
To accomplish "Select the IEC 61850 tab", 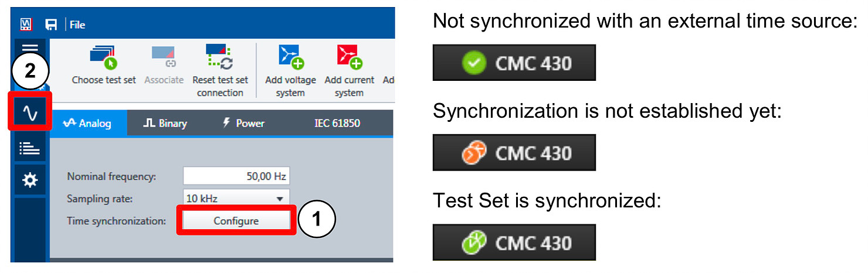I will click(x=337, y=123).
